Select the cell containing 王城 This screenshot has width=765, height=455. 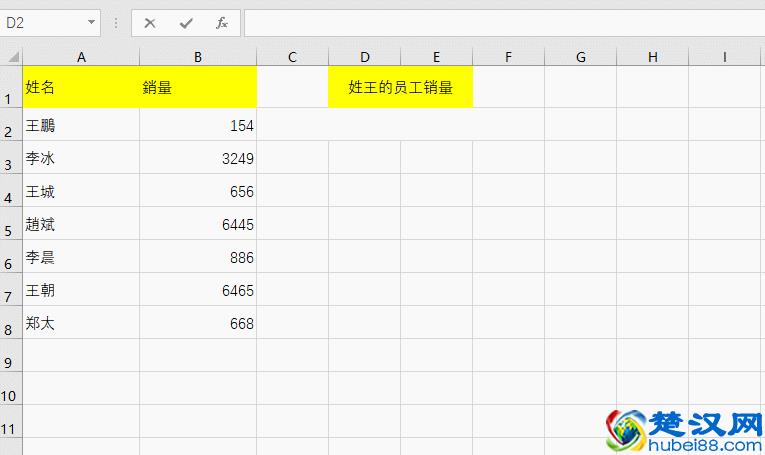click(81, 191)
